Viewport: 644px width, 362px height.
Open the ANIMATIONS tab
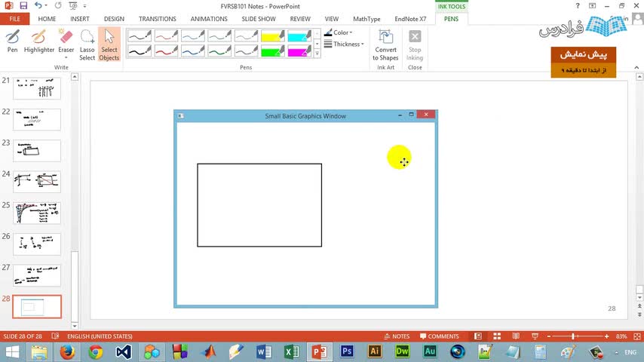(209, 19)
